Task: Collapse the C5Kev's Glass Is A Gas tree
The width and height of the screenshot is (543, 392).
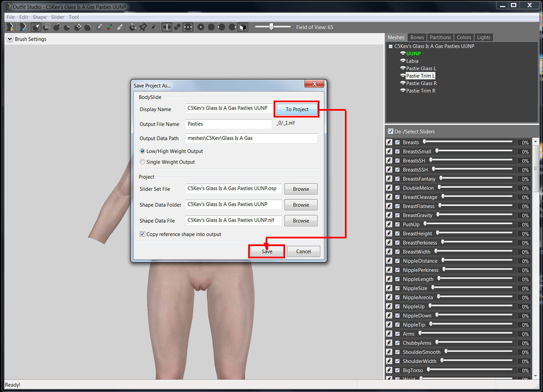Action: pyautogui.click(x=391, y=46)
